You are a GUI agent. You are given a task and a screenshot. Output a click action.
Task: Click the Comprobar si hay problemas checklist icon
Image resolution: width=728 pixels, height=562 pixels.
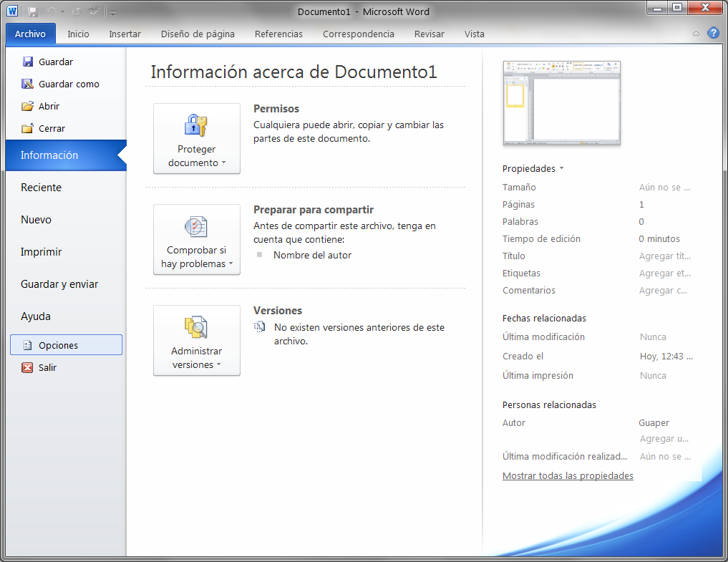pyautogui.click(x=196, y=226)
